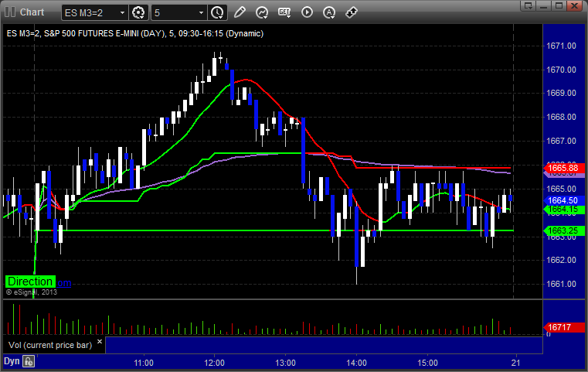
Task: Follow the blue 'om' link beside Direction
Action: click(64, 283)
